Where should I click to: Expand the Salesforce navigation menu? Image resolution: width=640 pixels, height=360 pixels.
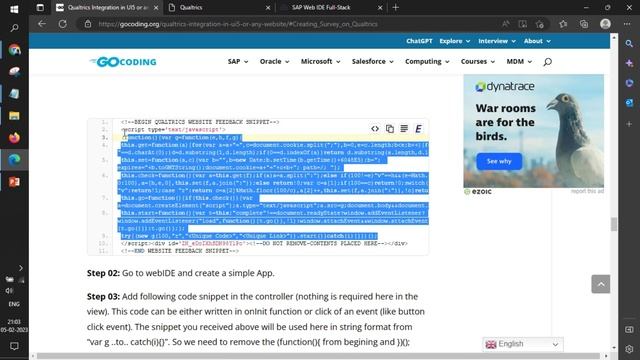(x=373, y=61)
